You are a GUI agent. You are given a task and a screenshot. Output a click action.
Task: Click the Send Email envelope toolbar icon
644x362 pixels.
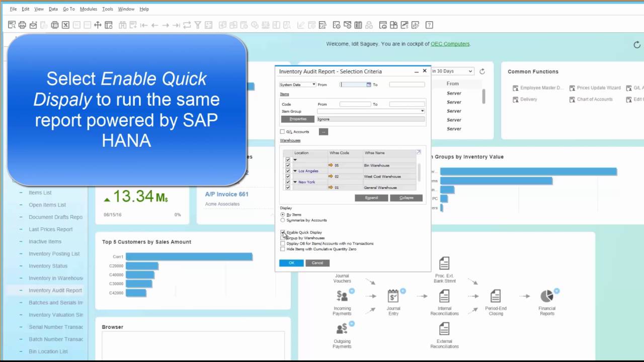tap(33, 25)
